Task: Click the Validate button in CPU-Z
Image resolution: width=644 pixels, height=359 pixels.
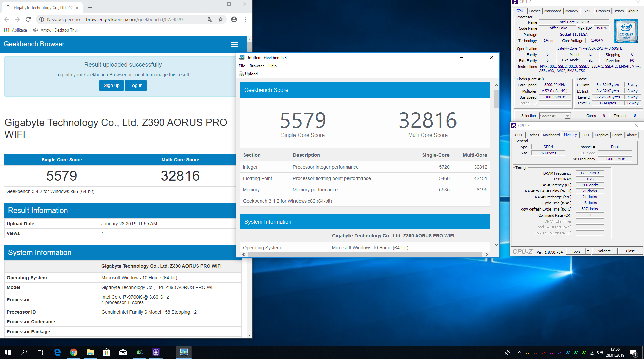Action: (x=604, y=251)
